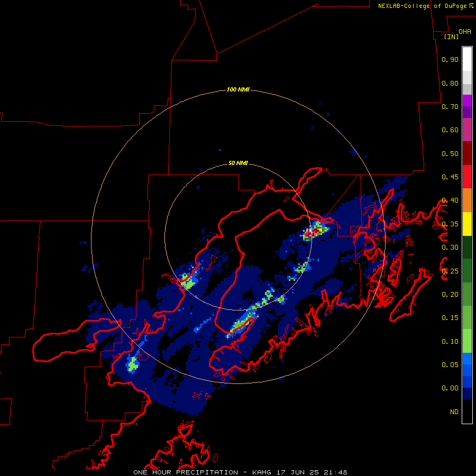Click the 100 NMI range ring label

point(238,89)
